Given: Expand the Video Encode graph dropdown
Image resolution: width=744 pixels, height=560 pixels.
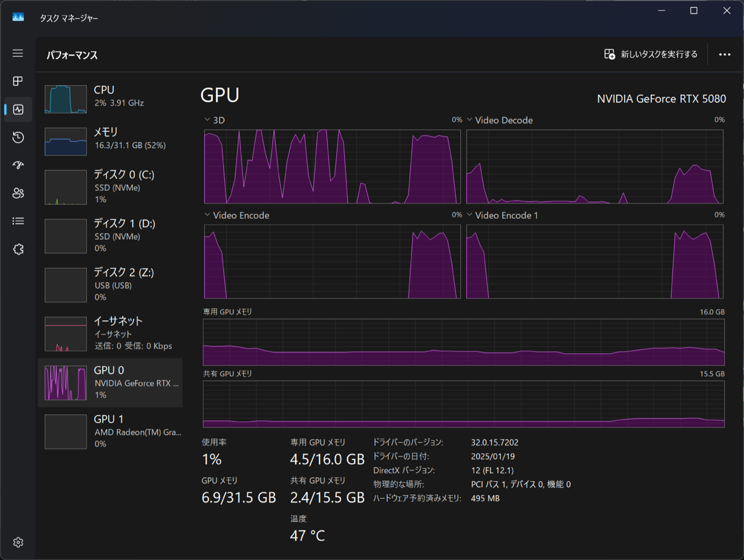Looking at the screenshot, I should pos(207,215).
